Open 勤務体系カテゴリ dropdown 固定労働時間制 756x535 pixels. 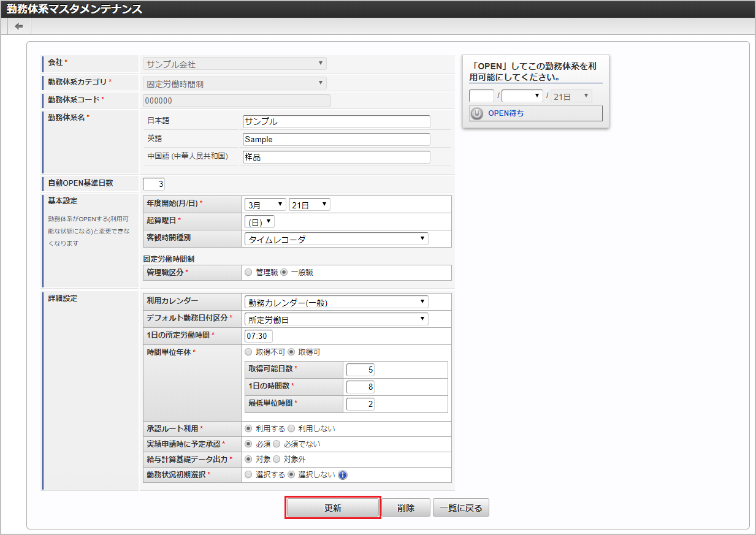coord(234,83)
